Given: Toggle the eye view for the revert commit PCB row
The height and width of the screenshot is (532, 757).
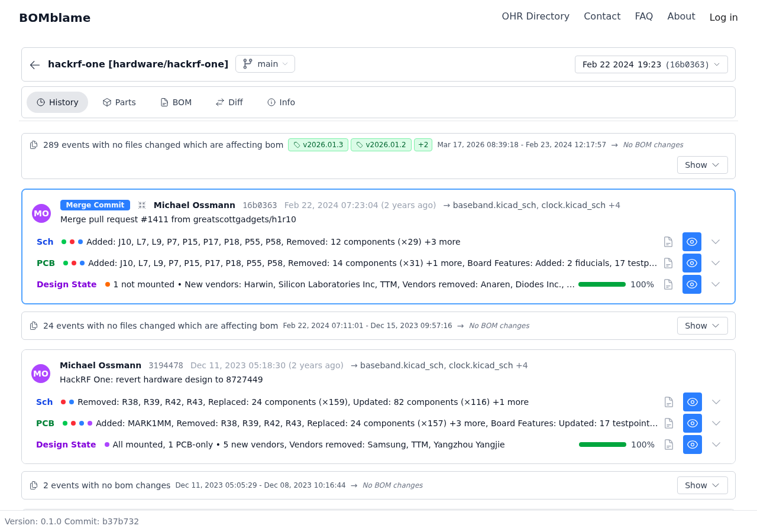Looking at the screenshot, I should (x=693, y=423).
